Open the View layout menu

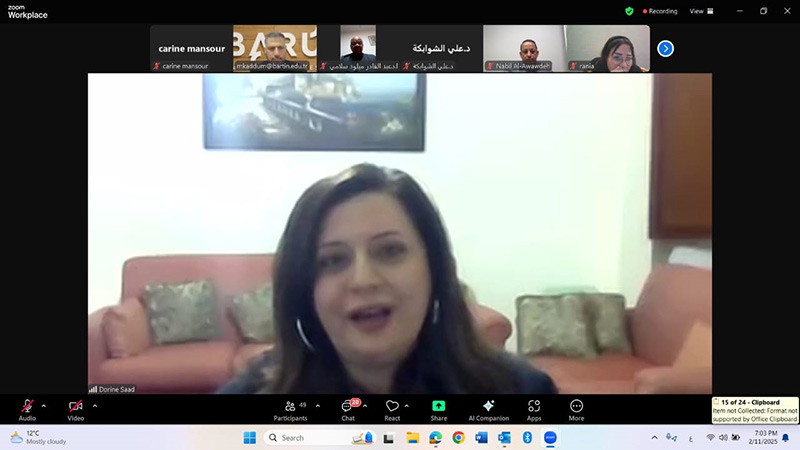tap(699, 11)
